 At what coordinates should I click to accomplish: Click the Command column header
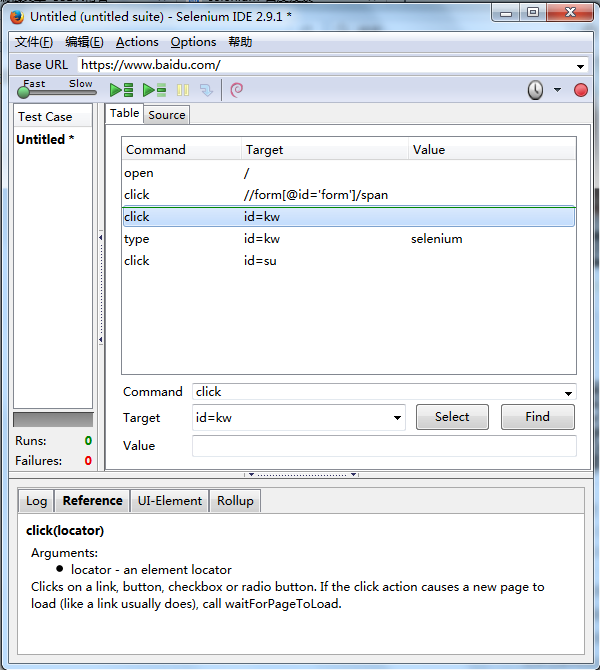pyautogui.click(x=182, y=150)
